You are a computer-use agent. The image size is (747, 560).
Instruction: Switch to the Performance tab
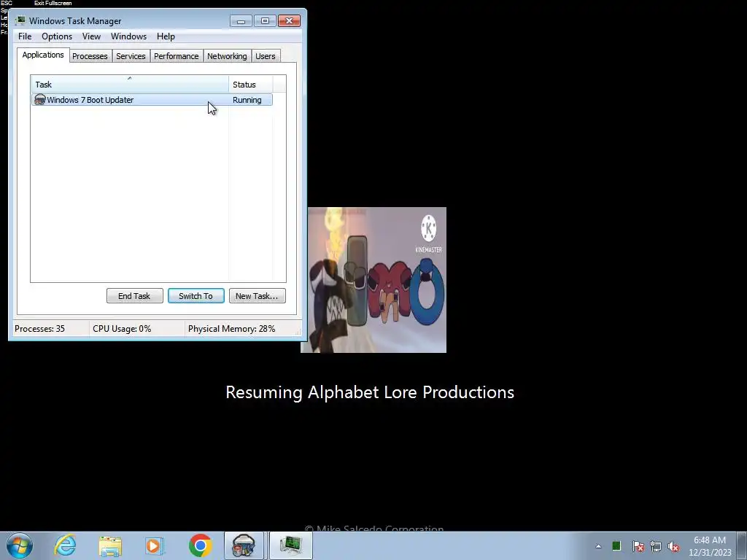176,56
